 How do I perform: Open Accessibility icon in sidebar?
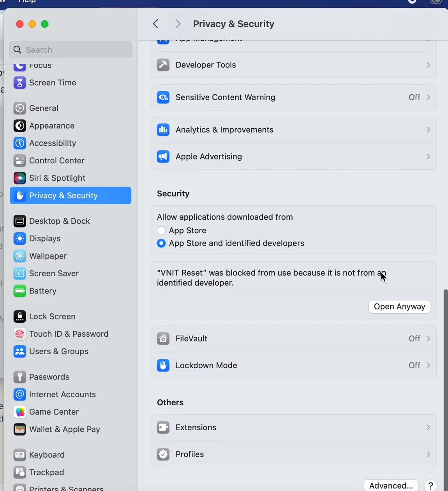pos(19,143)
